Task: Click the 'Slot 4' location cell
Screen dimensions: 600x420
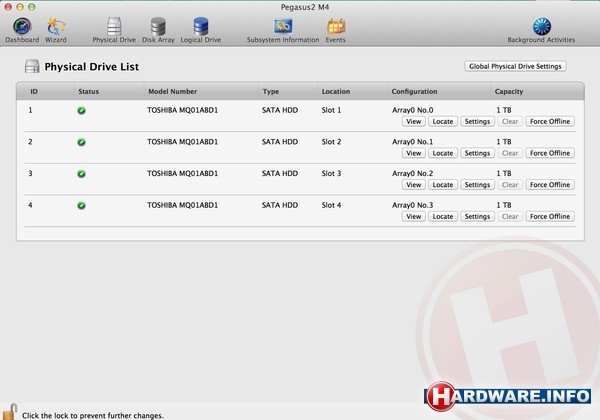Action: 331,205
